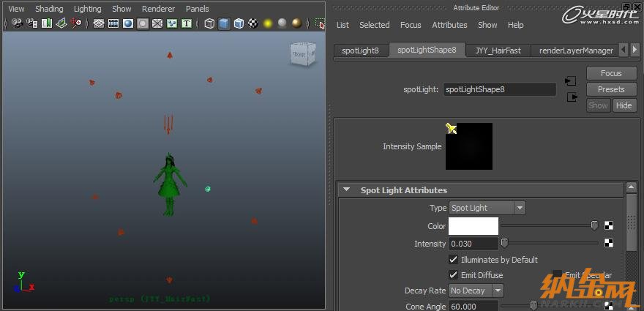This screenshot has width=644, height=311.
Task: Open the Selected menu
Action: (375, 25)
